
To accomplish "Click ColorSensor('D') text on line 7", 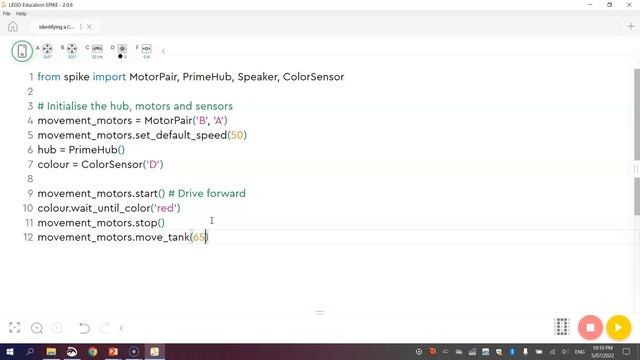I will pos(122,164).
